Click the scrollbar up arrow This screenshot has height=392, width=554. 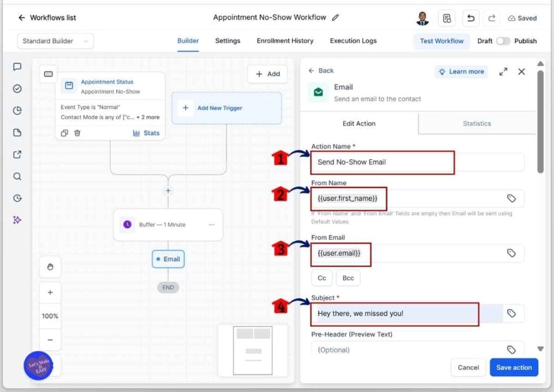tap(540, 64)
